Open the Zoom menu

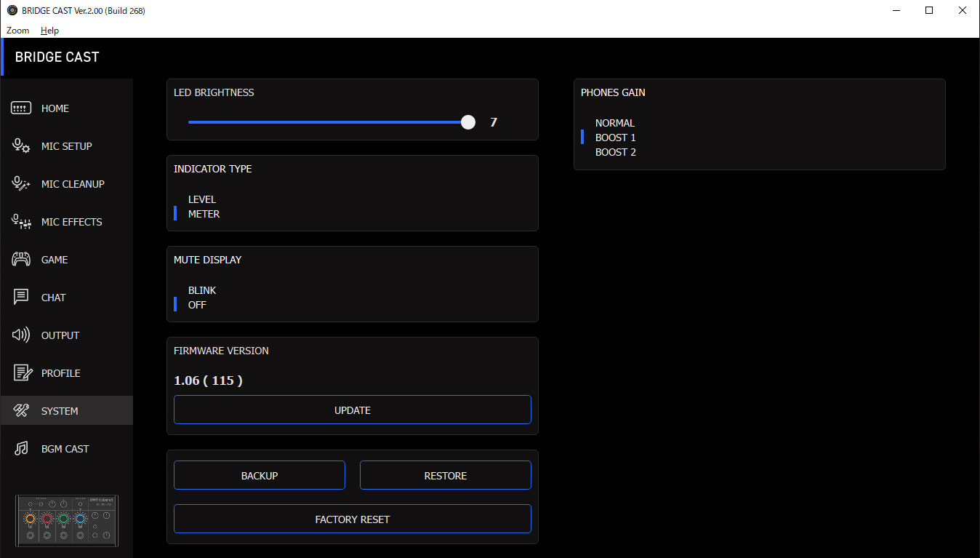18,31
